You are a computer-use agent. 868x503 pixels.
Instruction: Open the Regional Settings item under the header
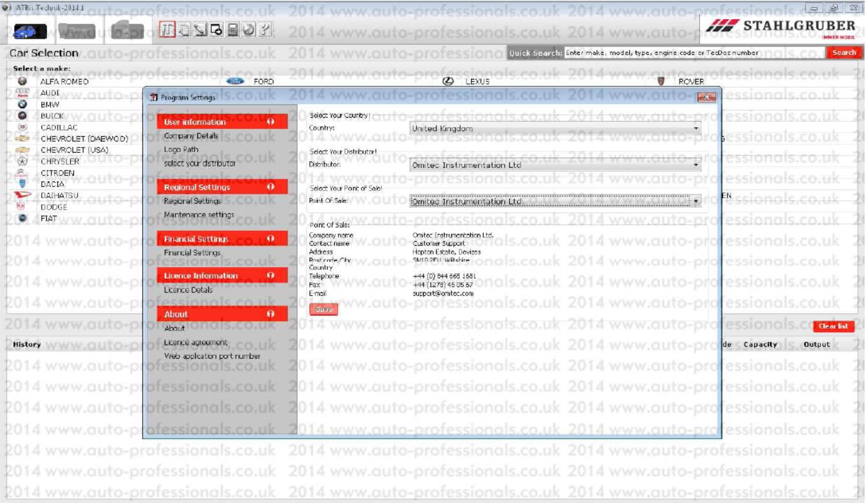192,201
